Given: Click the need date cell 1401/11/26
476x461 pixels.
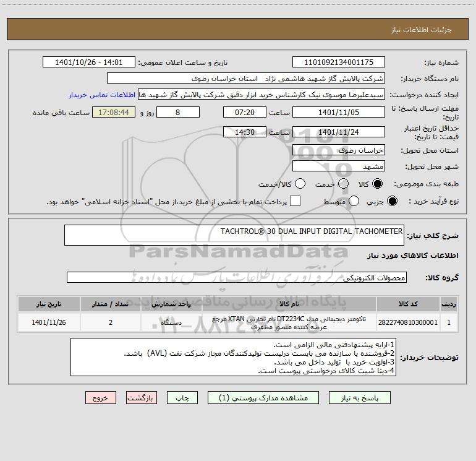Looking at the screenshot, I should [49, 322].
